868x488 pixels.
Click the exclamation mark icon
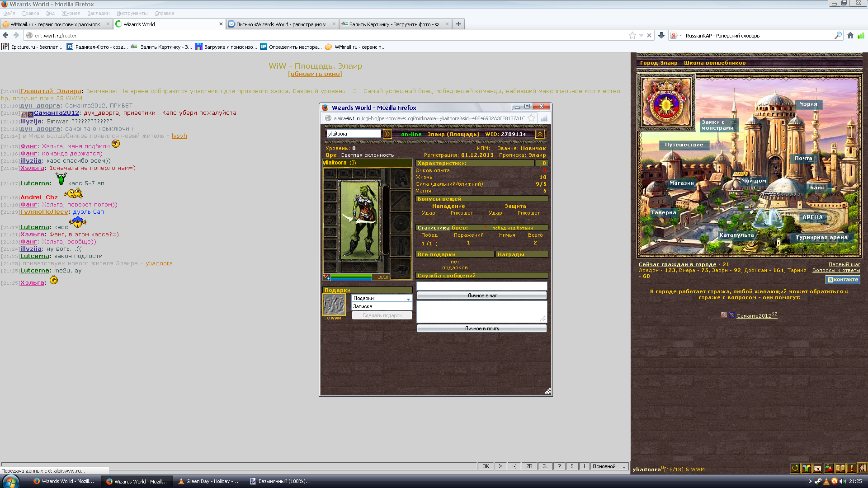(851, 468)
